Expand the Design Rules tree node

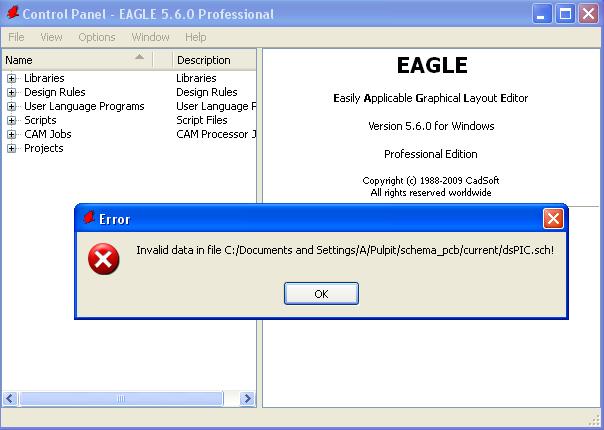coord(12,92)
